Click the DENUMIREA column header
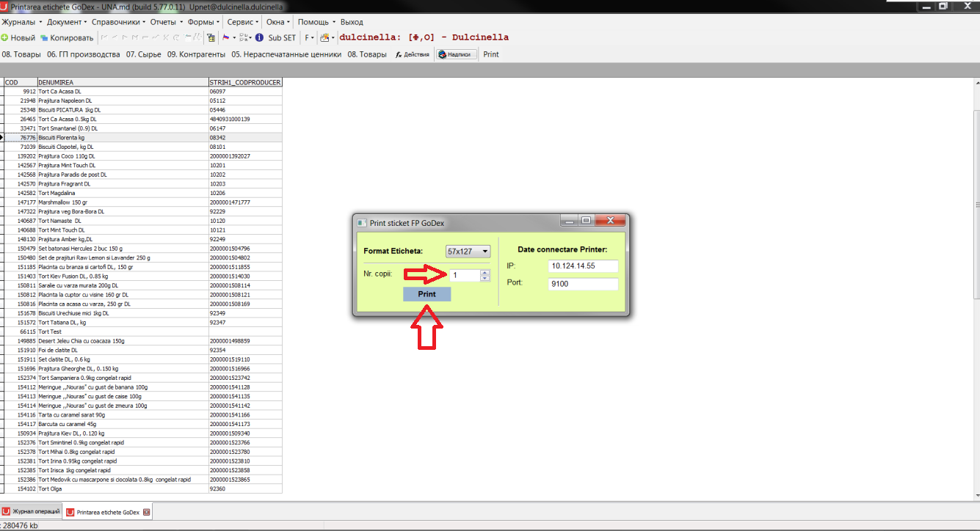 123,82
